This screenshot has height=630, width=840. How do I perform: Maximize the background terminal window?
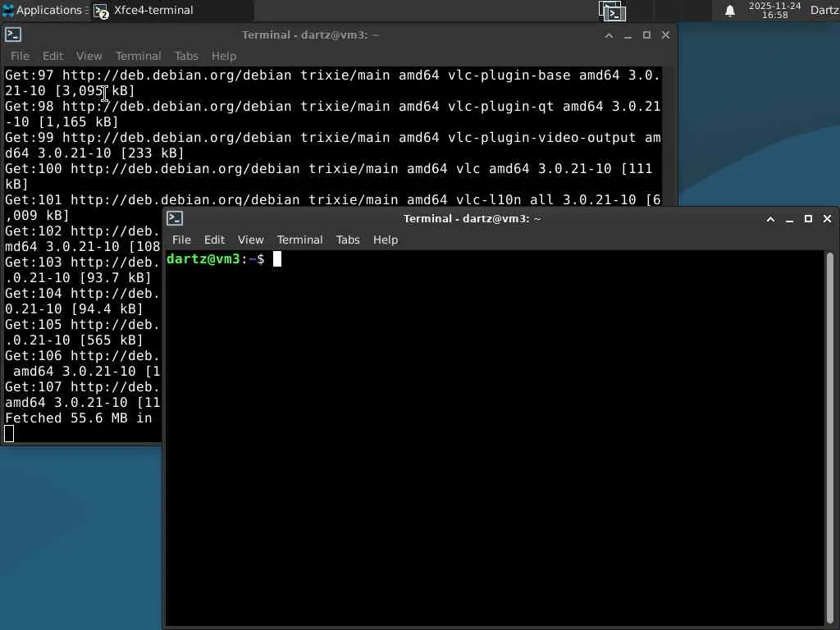pyautogui.click(x=646, y=34)
